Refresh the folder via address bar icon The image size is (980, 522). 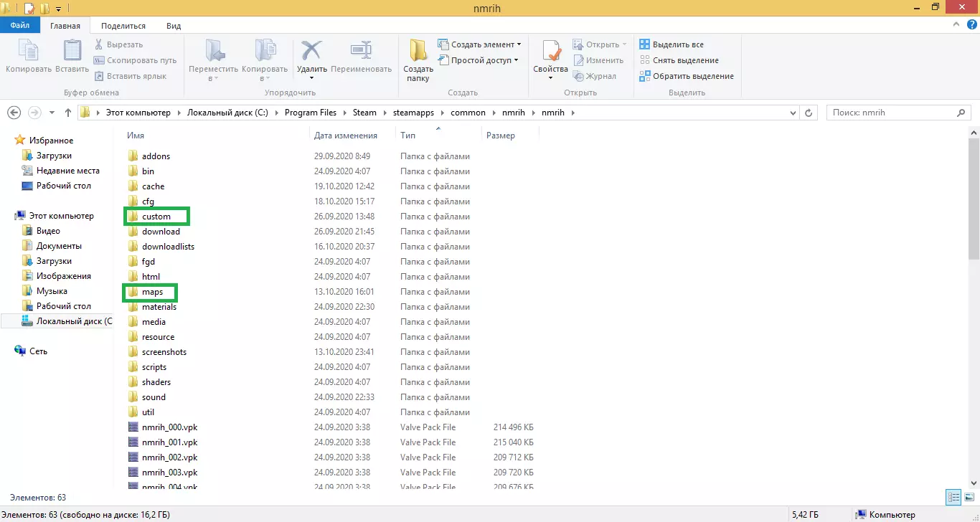coord(809,113)
